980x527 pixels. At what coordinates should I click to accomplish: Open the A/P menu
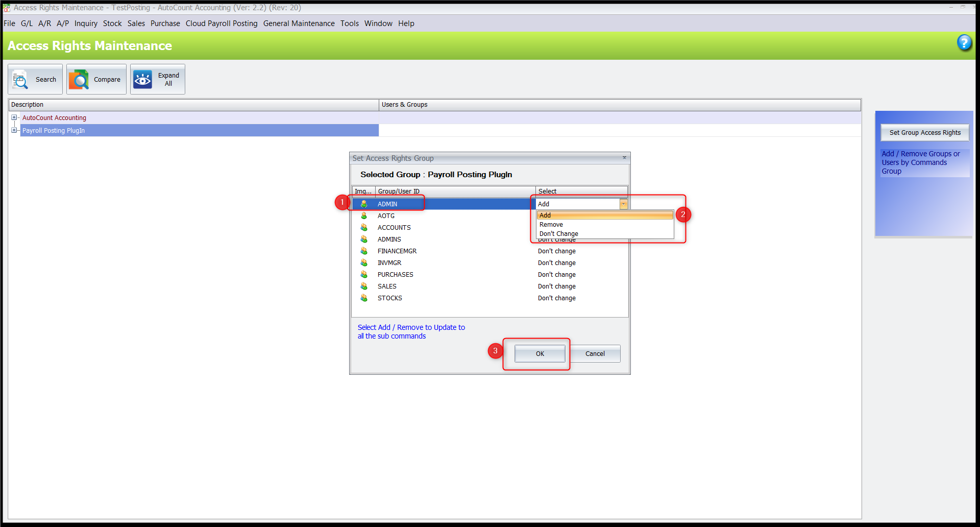pos(63,23)
